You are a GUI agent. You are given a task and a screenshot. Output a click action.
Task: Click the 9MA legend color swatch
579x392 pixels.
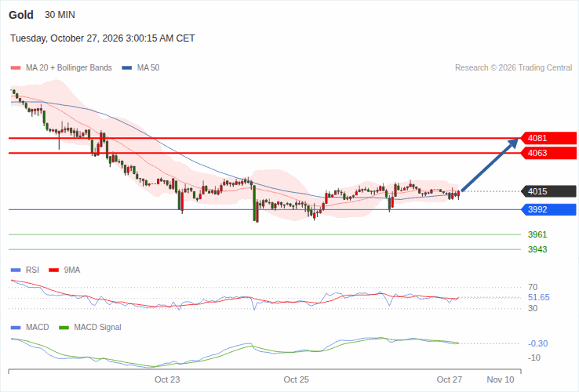click(x=54, y=270)
